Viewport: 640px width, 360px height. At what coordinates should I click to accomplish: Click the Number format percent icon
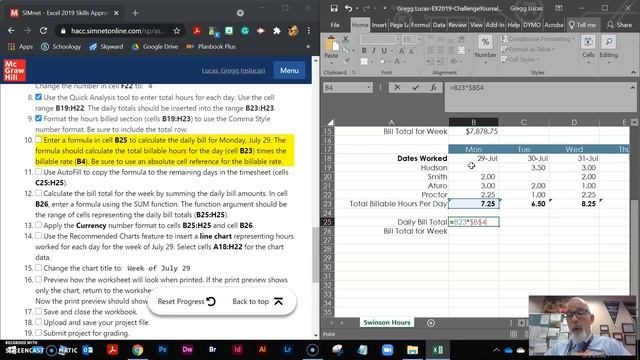(485, 42)
